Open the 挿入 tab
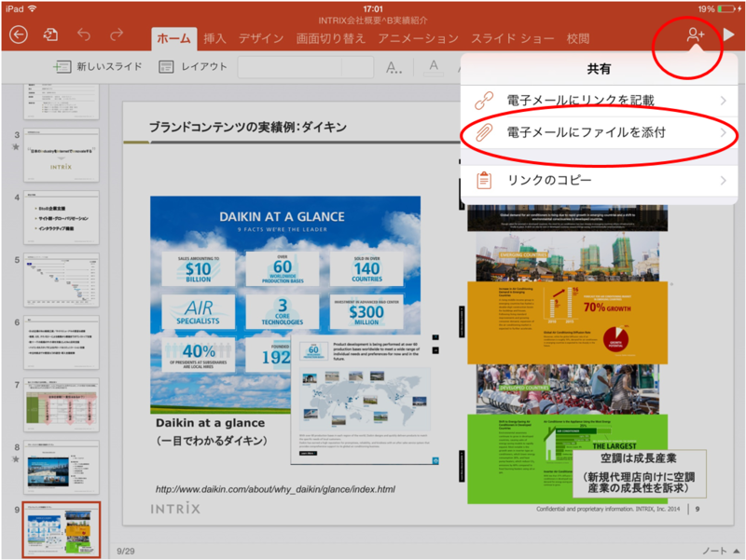The height and width of the screenshot is (560, 746). 214,38
